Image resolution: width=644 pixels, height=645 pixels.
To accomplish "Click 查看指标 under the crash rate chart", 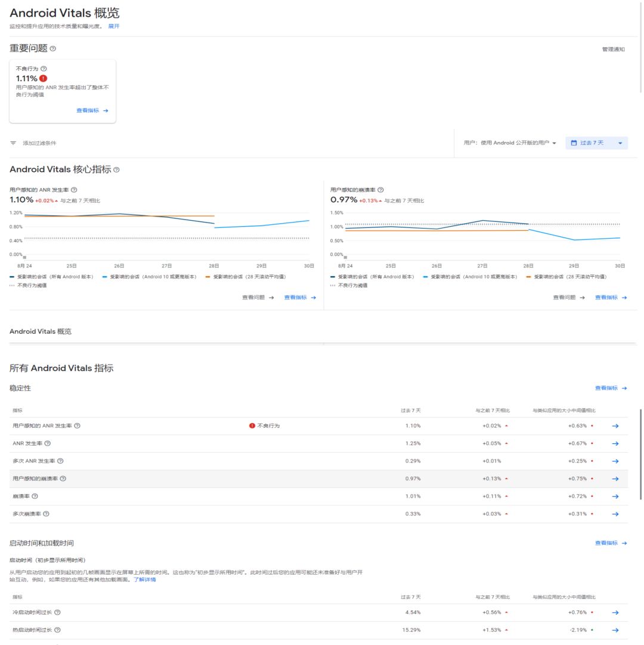I will click(611, 298).
